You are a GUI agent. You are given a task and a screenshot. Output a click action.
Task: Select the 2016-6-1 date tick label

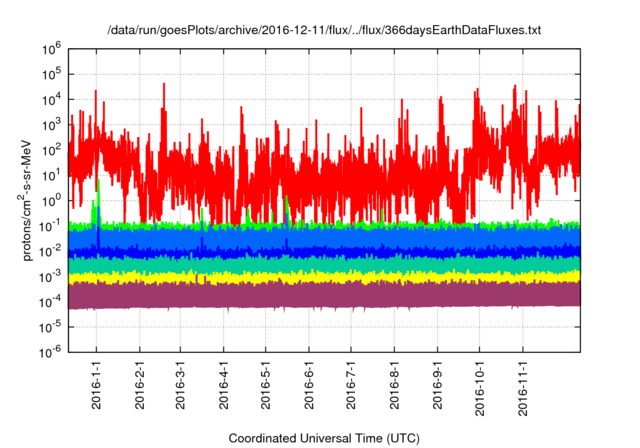point(309,385)
